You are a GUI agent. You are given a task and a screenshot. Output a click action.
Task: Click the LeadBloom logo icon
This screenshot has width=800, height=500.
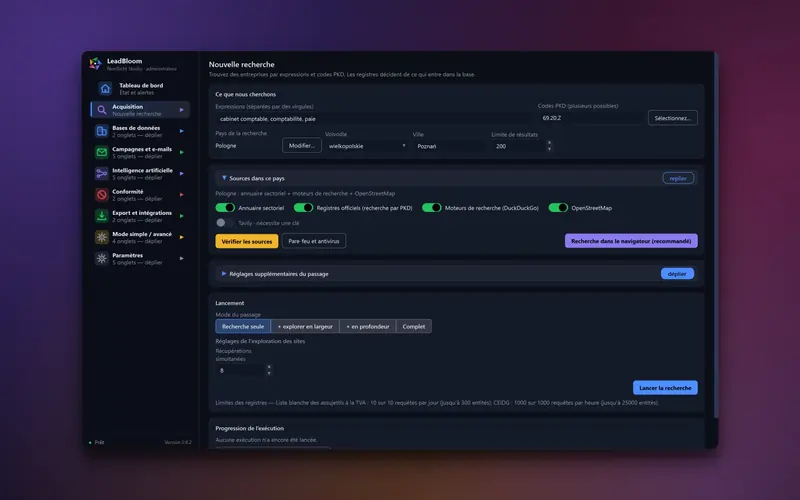95,64
